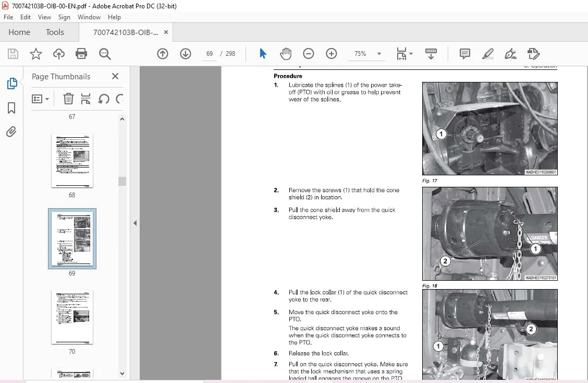Open Page Thumbnails panel icon in sidebar
The height and width of the screenshot is (383, 588).
point(12,83)
